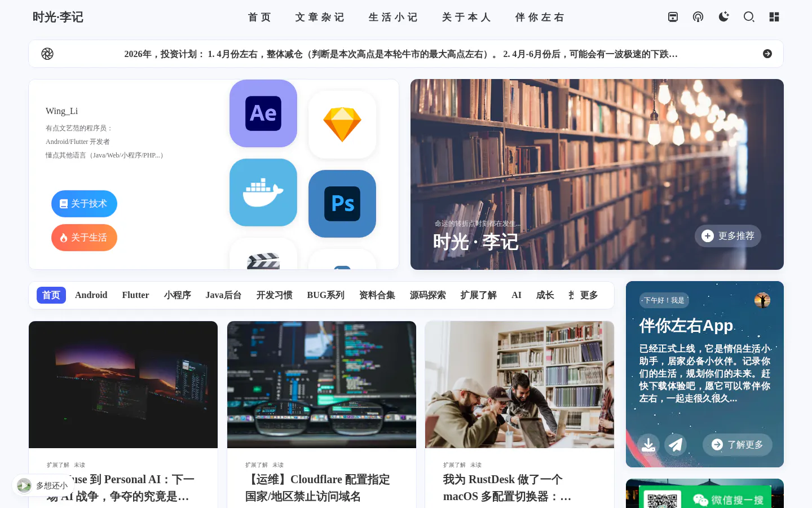Open the Cloudflare article thumbnail image

321,384
